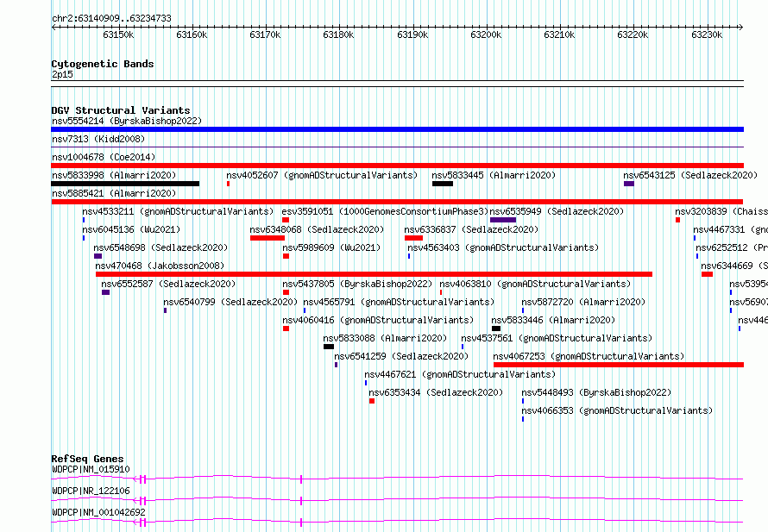Image resolution: width=768 pixels, height=532 pixels.
Task: Click the Cytogenetic Bands track title
Action: [103, 64]
